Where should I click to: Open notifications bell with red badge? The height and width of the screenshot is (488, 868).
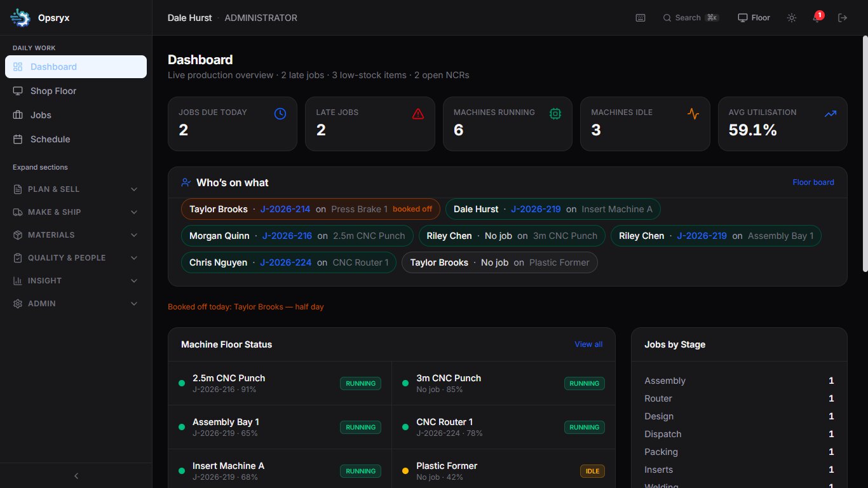[817, 17]
